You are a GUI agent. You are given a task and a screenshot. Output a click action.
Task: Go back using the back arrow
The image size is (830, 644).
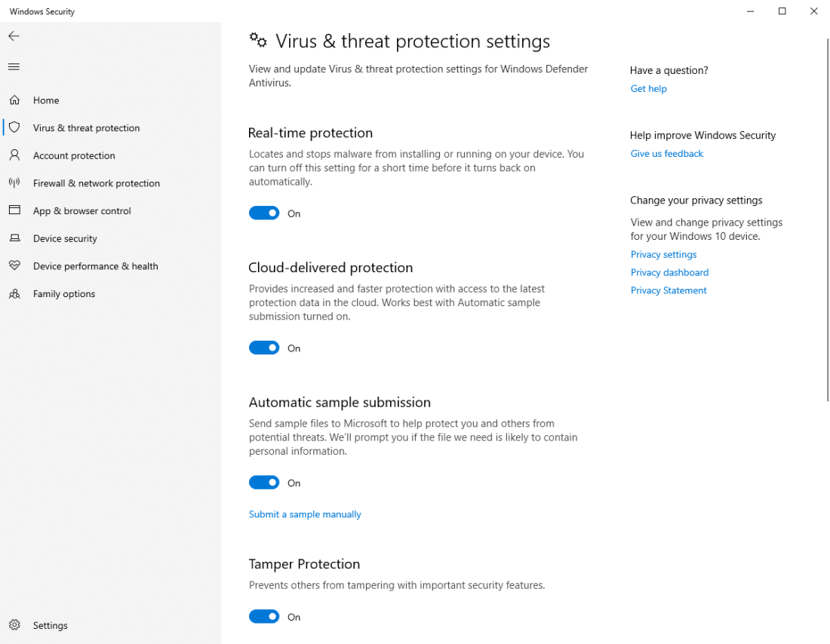pyautogui.click(x=14, y=36)
